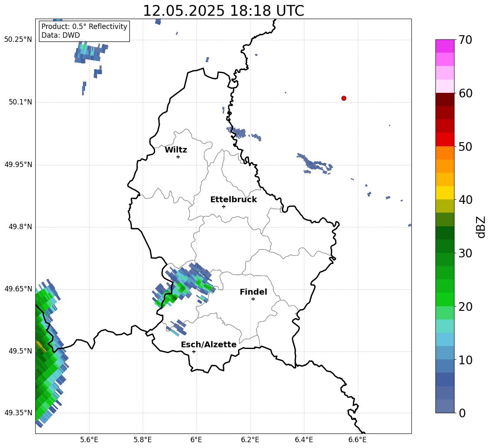The image size is (491, 448).
Task: Click the 50.1°N latitude label
Action: [20, 102]
